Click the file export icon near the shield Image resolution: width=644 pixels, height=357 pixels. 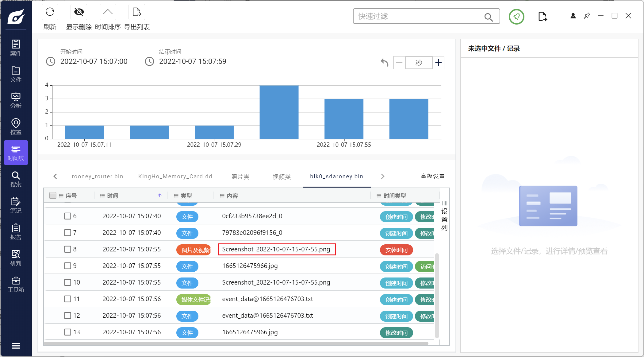pyautogui.click(x=542, y=17)
